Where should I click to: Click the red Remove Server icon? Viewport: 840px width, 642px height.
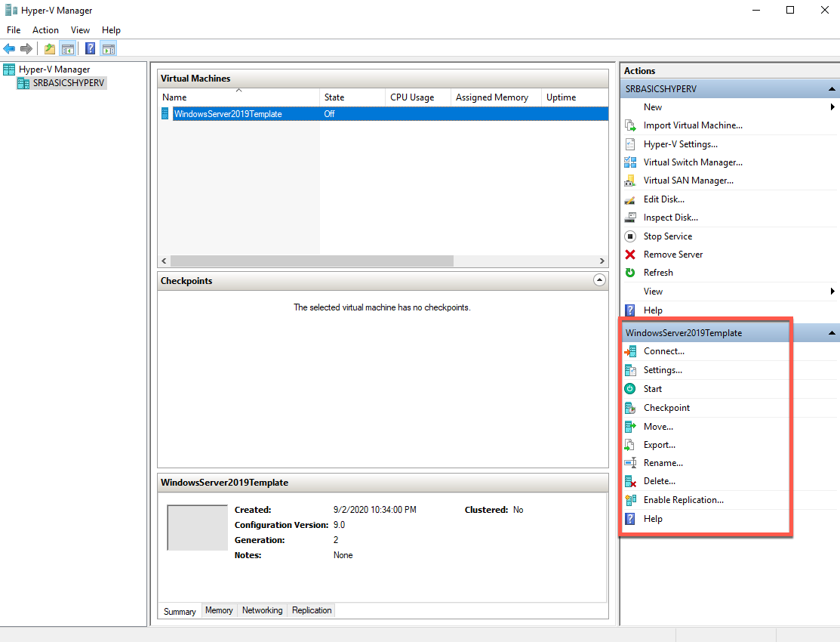coord(630,255)
